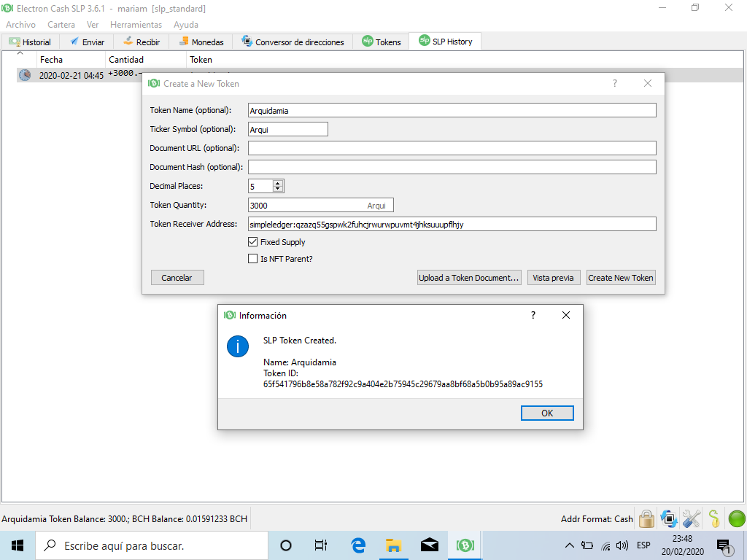Viewport: 747px width, 560px height.
Task: Click the battery tray icon
Action: click(587, 545)
